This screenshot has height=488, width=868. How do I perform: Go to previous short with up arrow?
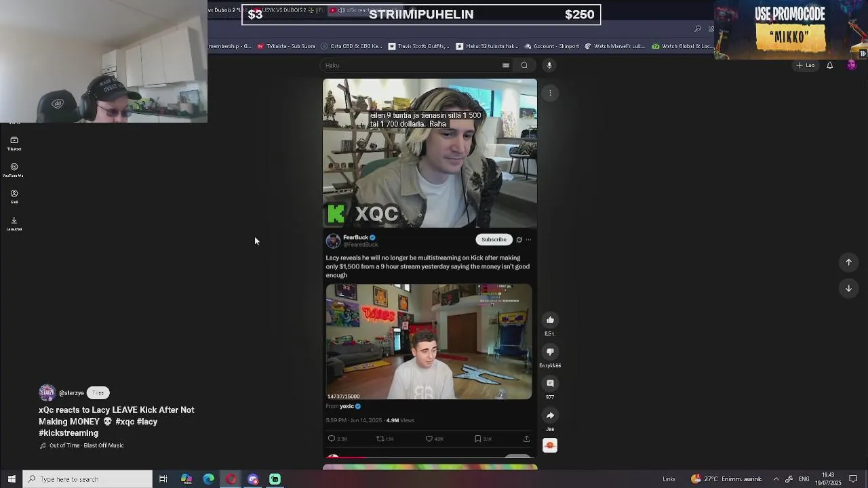coord(848,262)
